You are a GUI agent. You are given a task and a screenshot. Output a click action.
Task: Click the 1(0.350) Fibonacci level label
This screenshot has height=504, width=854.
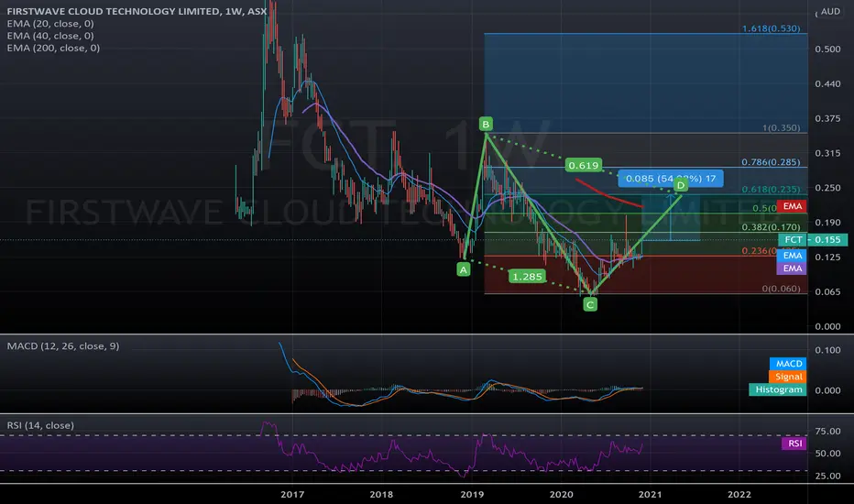click(x=781, y=128)
